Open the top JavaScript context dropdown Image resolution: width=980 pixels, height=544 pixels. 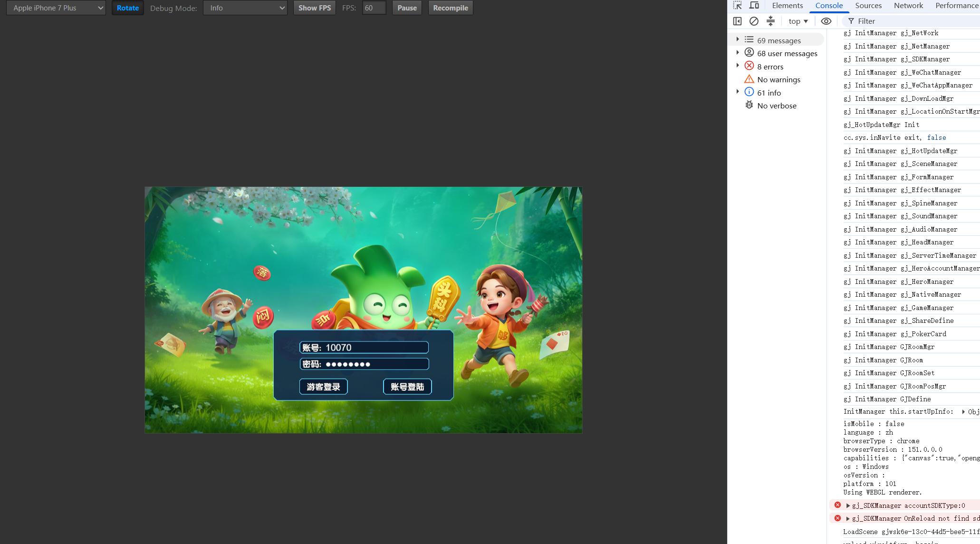point(798,21)
